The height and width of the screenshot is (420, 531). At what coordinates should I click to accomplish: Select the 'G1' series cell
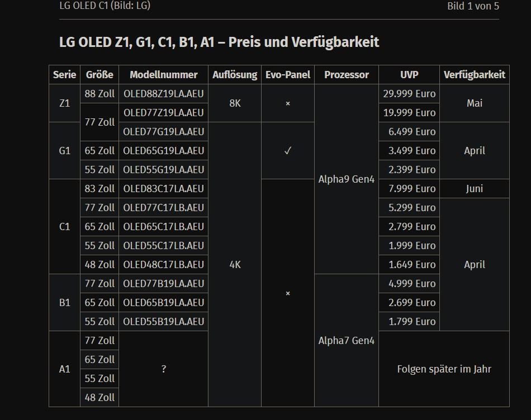pyautogui.click(x=64, y=151)
